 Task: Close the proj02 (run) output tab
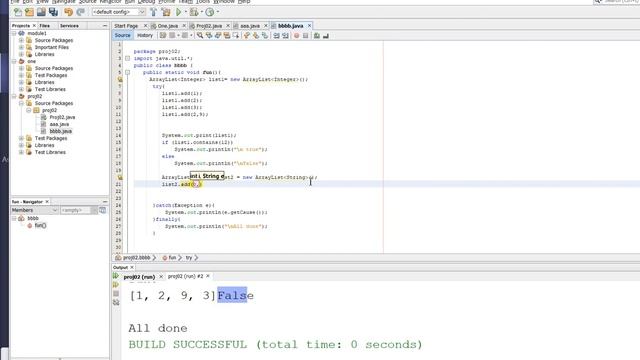tap(161, 277)
